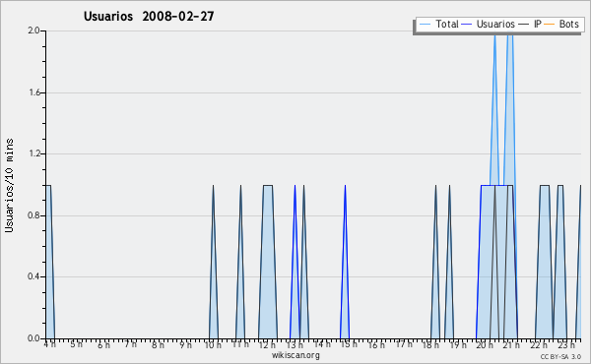The width and height of the screenshot is (591, 364).
Task: Click the 'CC BY-SA 3.0' license text
Action: (560, 356)
